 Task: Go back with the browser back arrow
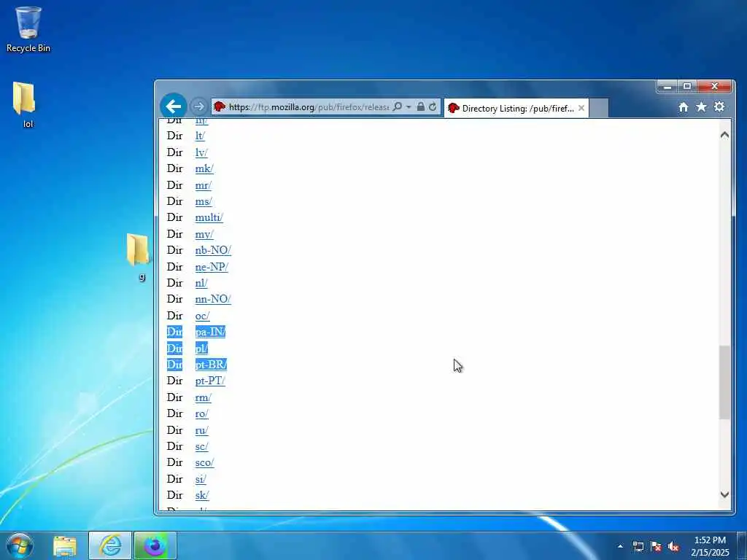(174, 106)
